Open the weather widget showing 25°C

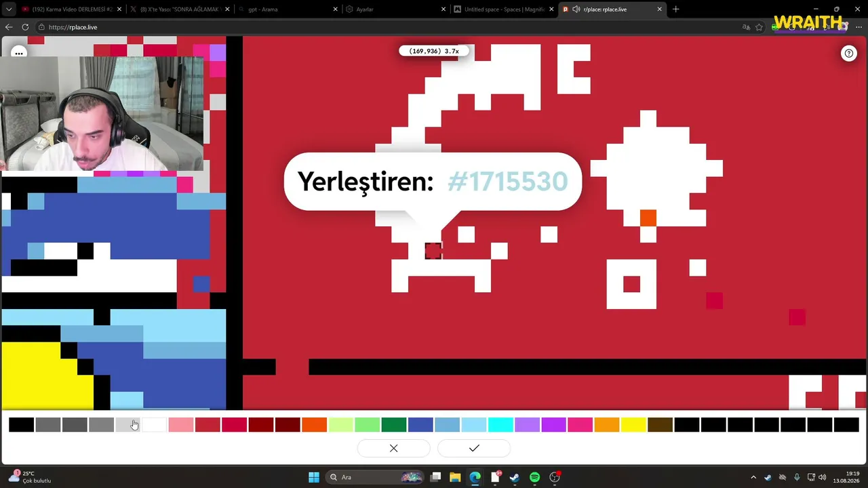[x=31, y=477]
